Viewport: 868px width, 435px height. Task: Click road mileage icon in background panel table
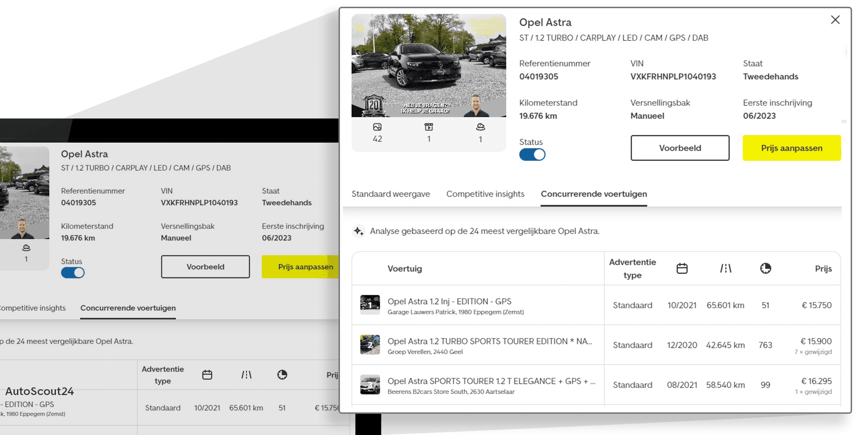click(x=246, y=375)
